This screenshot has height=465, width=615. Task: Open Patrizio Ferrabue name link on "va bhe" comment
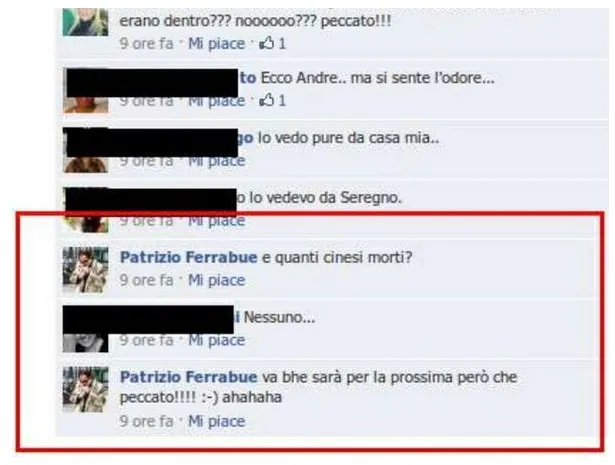(188, 377)
